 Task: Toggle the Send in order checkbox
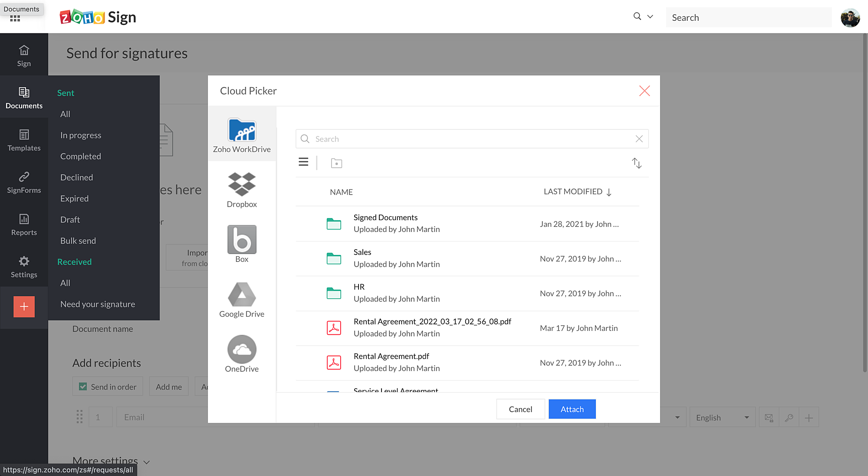[83, 387]
